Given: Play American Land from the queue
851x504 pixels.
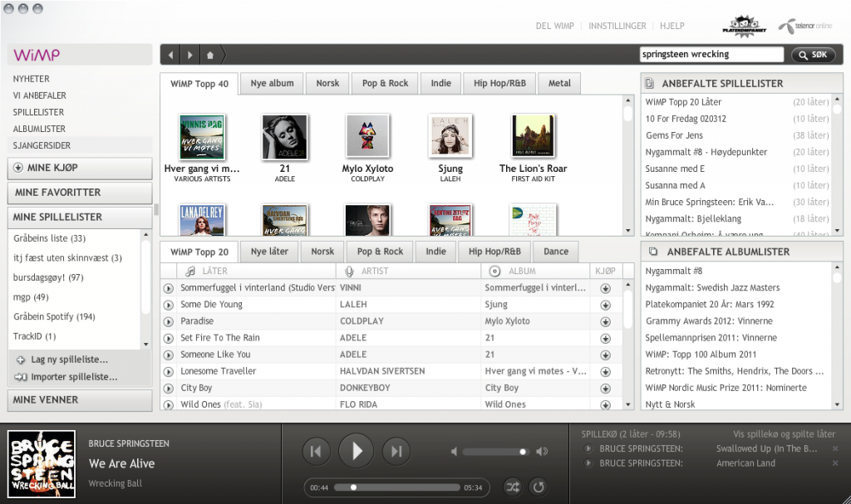Looking at the screenshot, I should pos(588,463).
